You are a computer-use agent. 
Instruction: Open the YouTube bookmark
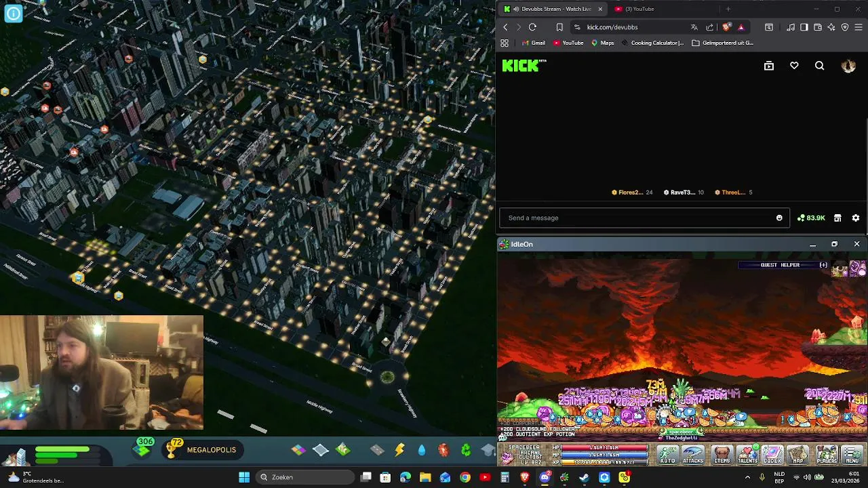coord(568,43)
